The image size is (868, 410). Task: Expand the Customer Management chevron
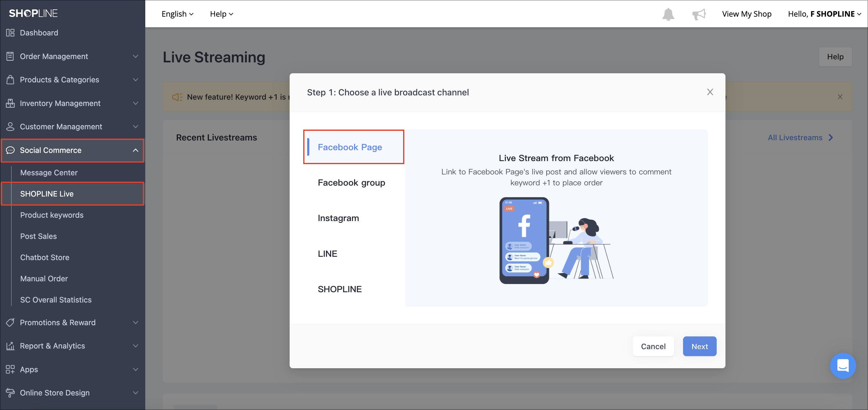coord(136,127)
